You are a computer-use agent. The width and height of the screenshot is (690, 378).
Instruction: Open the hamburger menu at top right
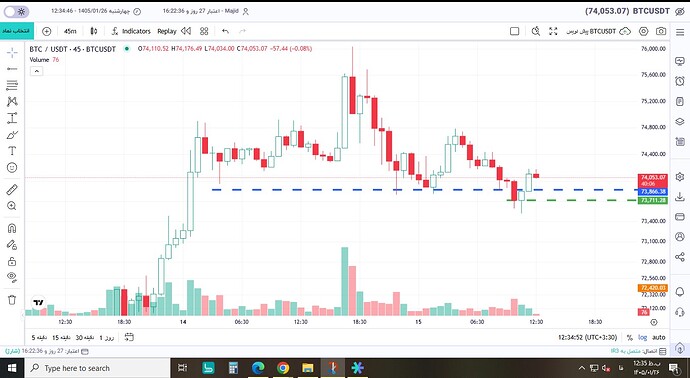click(x=679, y=31)
